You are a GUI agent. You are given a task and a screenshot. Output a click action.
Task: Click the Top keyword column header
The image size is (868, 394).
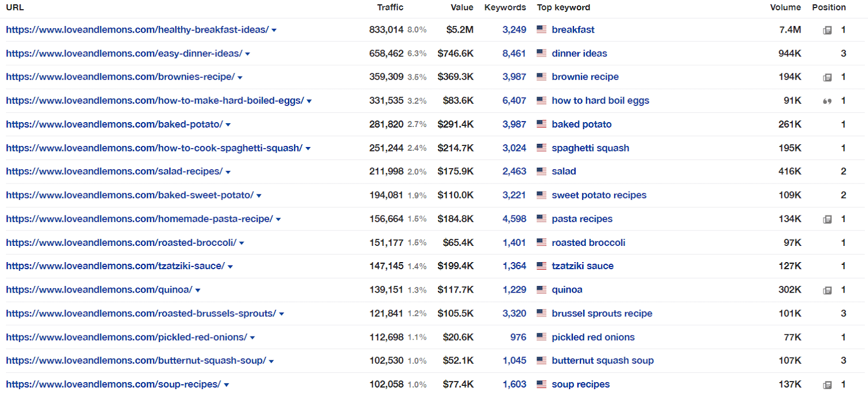(564, 7)
